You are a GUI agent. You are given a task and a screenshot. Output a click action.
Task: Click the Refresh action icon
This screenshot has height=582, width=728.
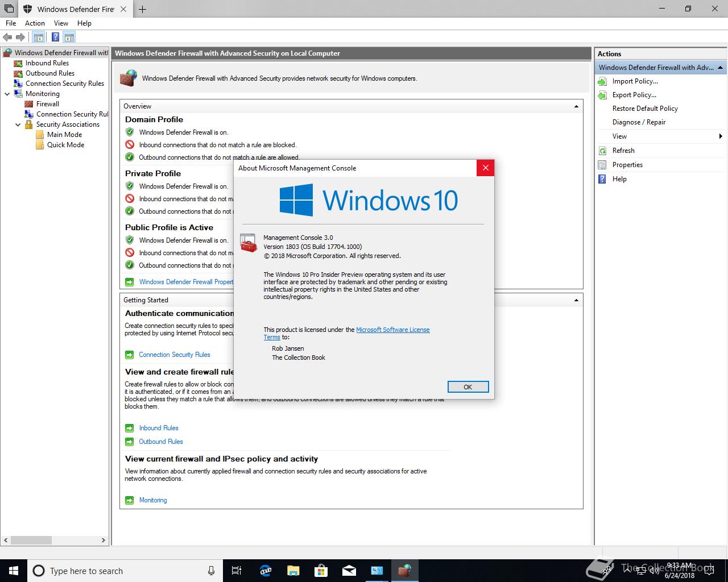(x=602, y=151)
